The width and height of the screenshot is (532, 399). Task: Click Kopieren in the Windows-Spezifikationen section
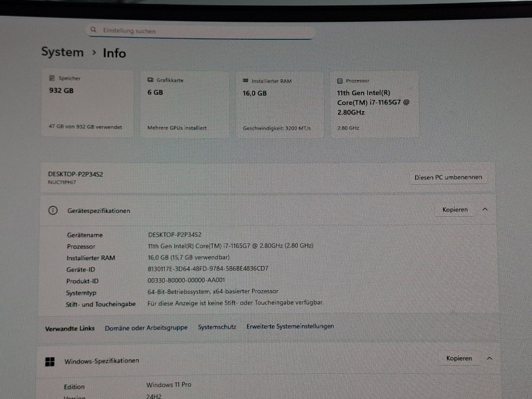pyautogui.click(x=459, y=358)
